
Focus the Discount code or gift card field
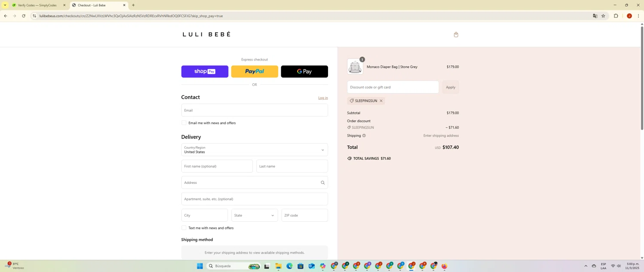(x=393, y=87)
